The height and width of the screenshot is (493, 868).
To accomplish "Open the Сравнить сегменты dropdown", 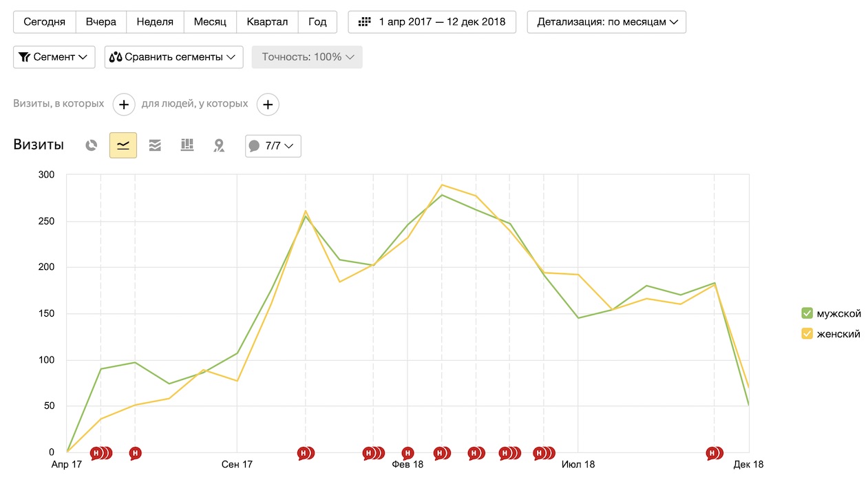I will (173, 57).
